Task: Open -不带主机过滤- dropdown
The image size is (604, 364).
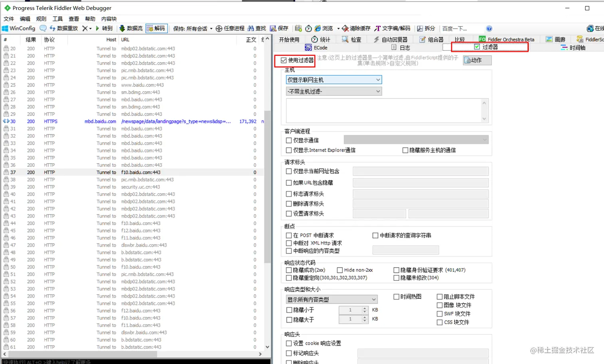Action: click(x=334, y=91)
